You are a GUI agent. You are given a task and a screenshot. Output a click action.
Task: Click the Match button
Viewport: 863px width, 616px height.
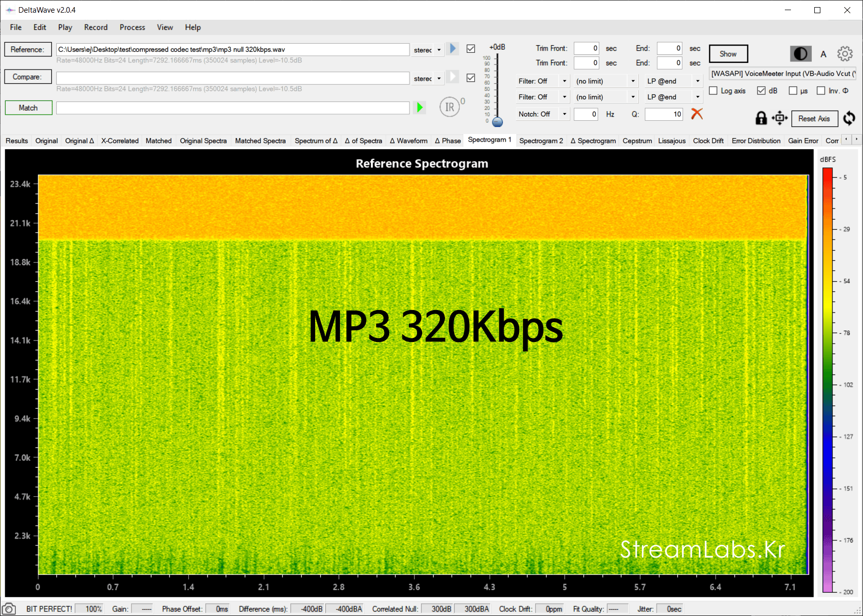(28, 108)
